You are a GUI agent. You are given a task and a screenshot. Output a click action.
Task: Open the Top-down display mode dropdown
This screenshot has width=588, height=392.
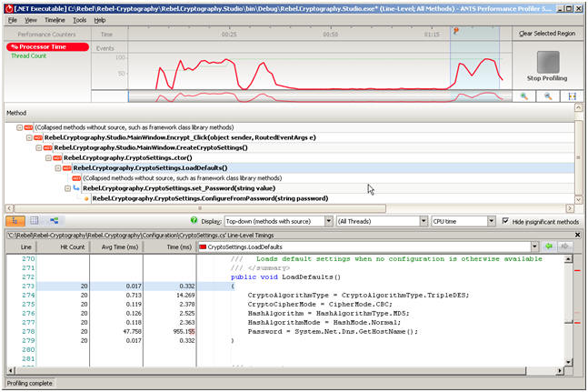279,221
